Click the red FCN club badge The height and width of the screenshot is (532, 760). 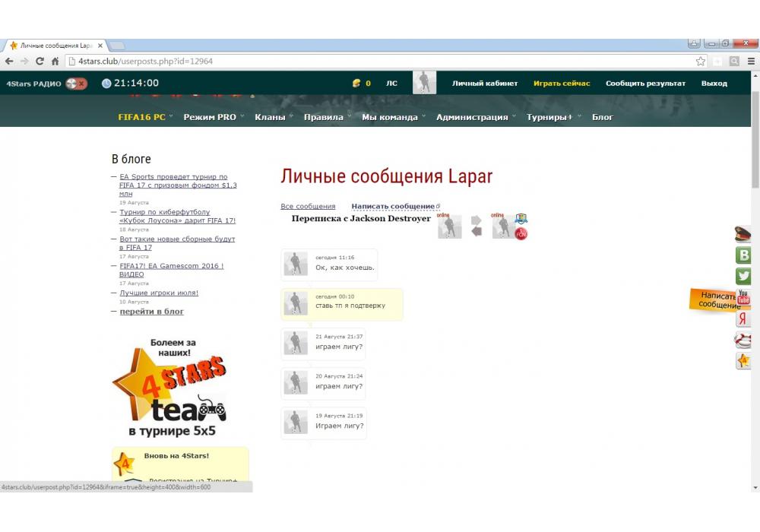coord(521,233)
